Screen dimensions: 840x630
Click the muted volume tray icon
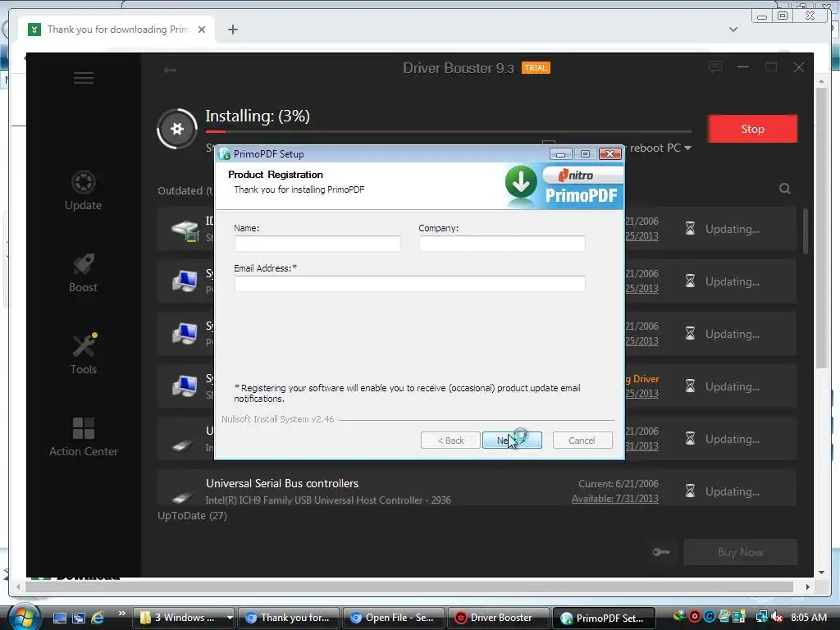776,617
